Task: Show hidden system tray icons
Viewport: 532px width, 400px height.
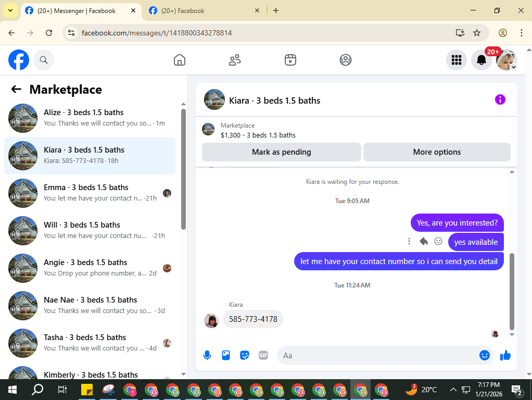Action: coord(453,390)
